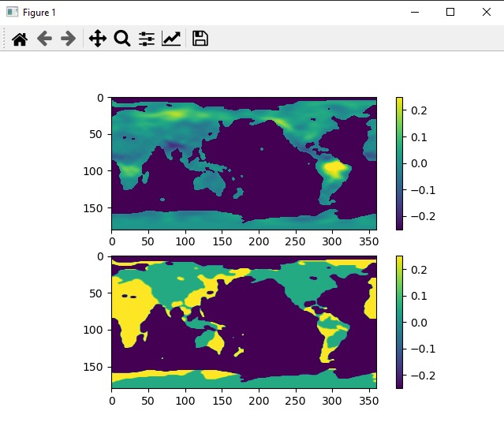Activate the Pan axes tool
The width and height of the screenshot is (504, 426).
(98, 39)
